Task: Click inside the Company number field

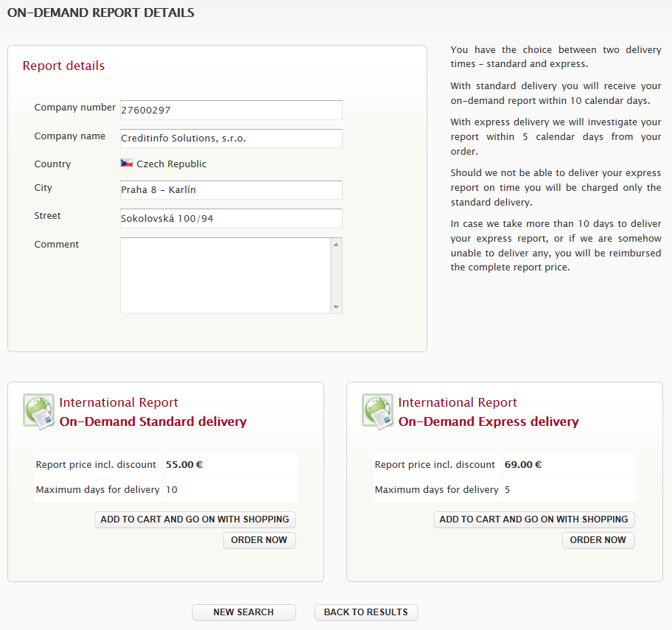Action: point(231,110)
